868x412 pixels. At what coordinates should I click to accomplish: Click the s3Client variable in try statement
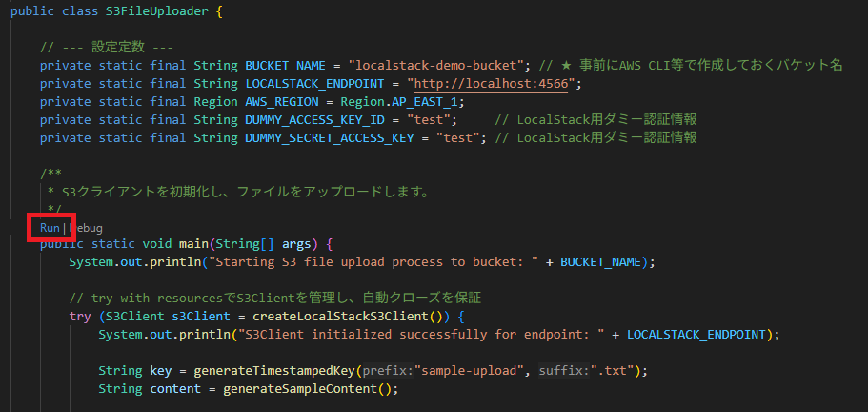coord(200,317)
